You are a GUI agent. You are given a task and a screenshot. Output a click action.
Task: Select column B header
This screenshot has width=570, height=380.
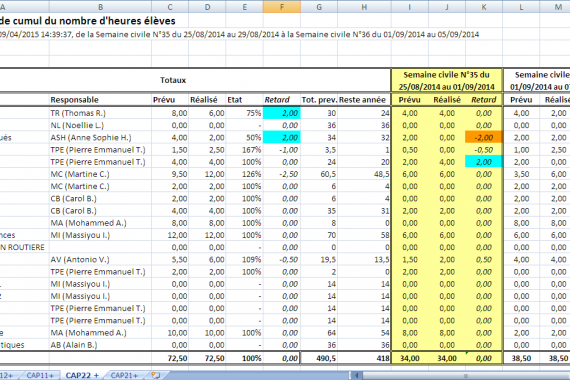point(100,7)
